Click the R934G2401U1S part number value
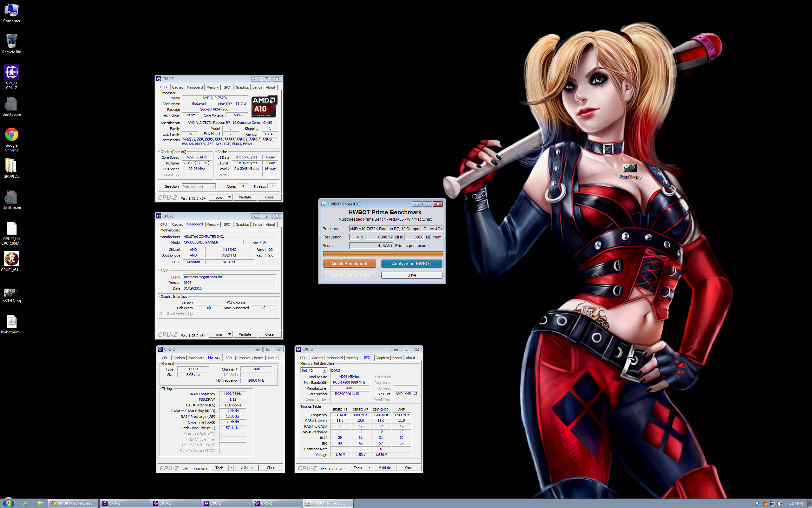Image resolution: width=812 pixels, height=508 pixels. pos(349,394)
